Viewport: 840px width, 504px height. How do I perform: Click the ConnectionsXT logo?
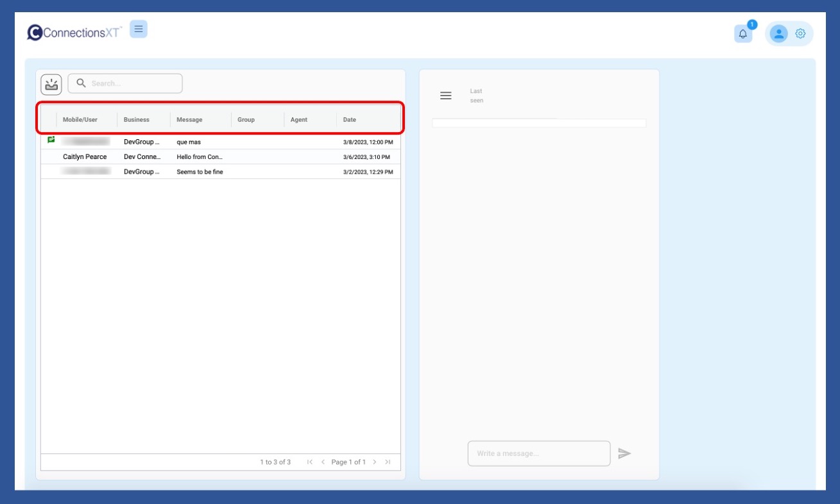[x=74, y=32]
